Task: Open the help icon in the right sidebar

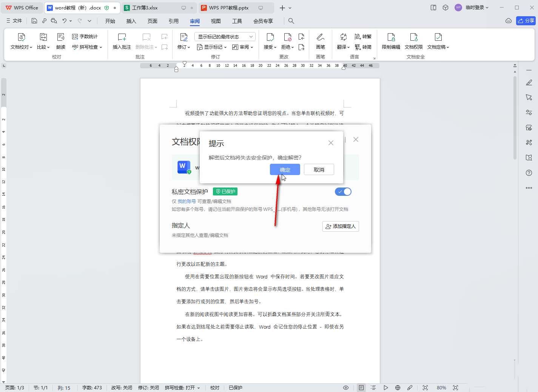Action: coord(529,173)
